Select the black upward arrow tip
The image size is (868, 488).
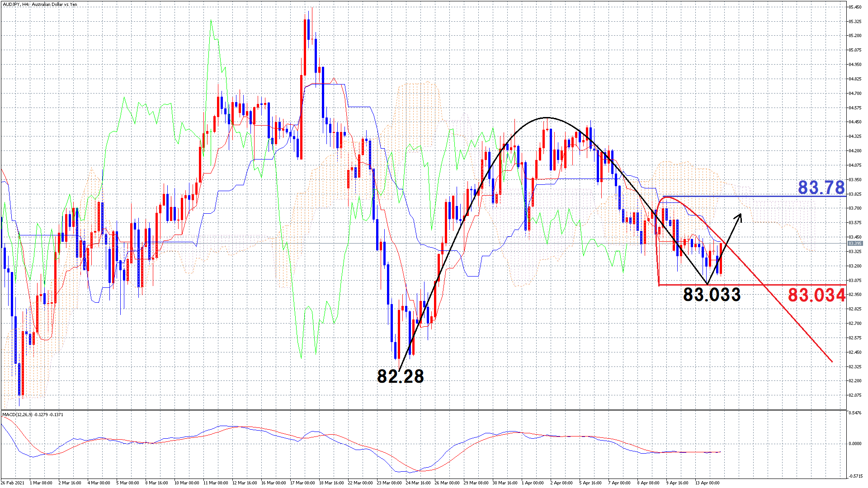click(741, 215)
